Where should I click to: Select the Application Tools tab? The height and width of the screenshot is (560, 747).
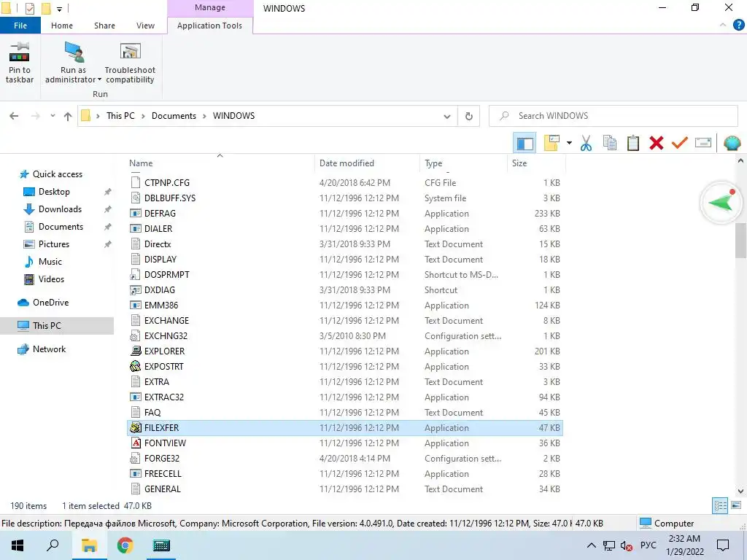[x=209, y=26]
